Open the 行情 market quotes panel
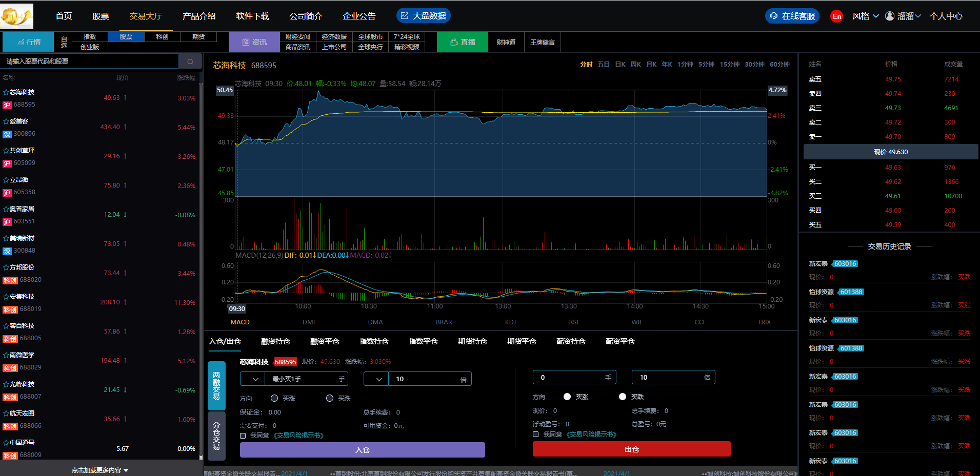Image resolution: width=980 pixels, height=476 pixels. 29,42
